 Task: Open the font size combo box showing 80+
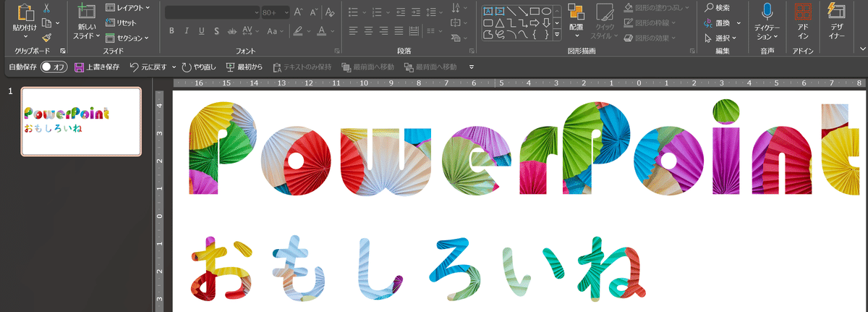[x=275, y=12]
